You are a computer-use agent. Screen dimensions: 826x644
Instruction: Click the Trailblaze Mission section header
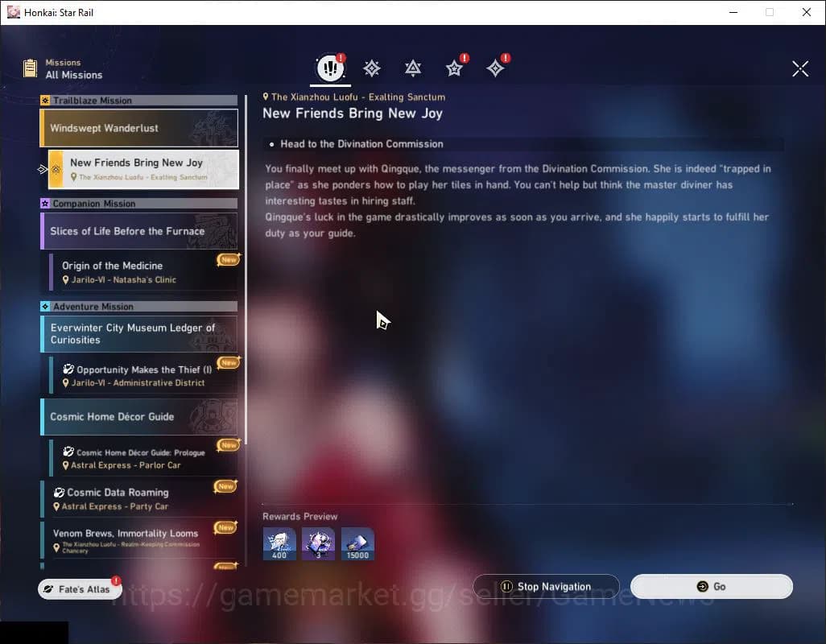pos(139,100)
